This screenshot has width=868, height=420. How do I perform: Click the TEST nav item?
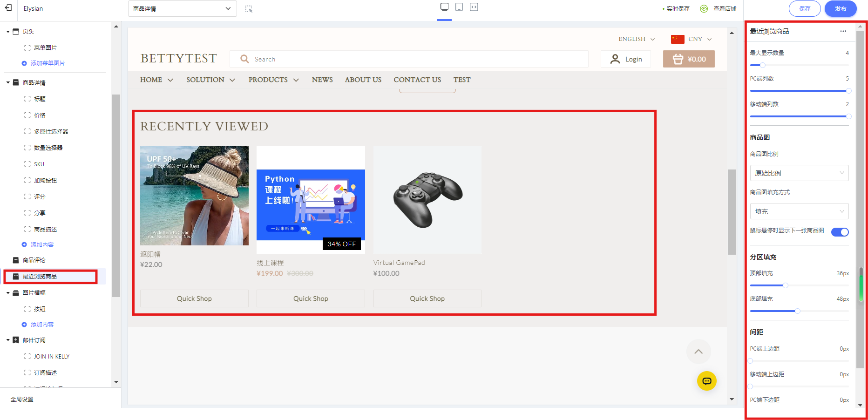(x=462, y=80)
